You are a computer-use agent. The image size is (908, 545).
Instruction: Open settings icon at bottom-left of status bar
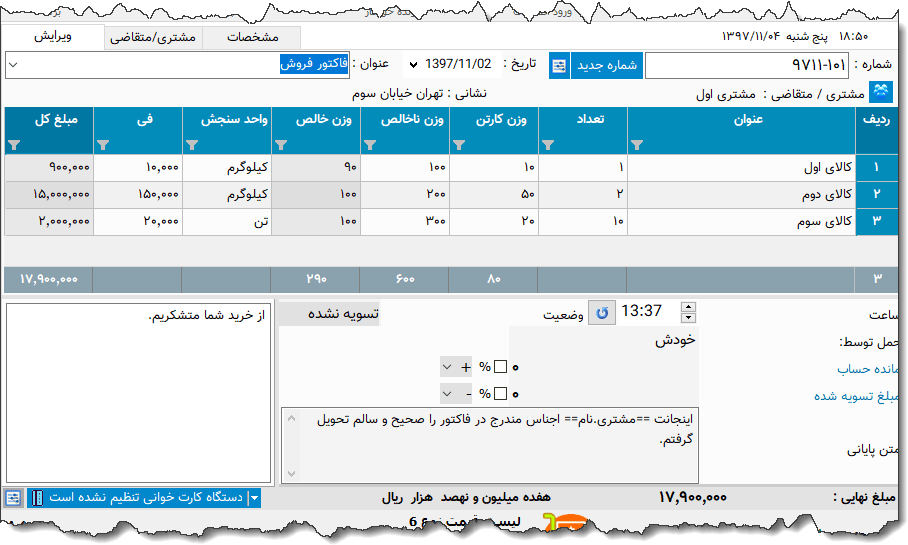[13, 498]
